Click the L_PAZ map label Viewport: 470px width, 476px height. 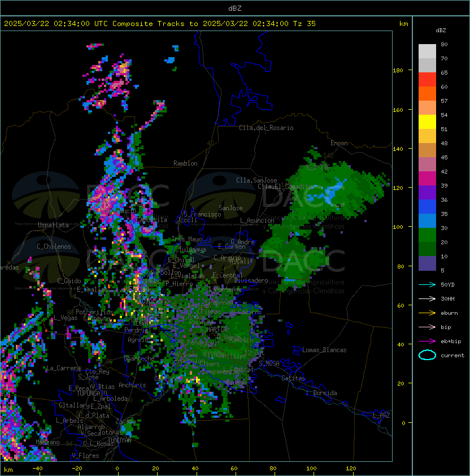(x=381, y=416)
